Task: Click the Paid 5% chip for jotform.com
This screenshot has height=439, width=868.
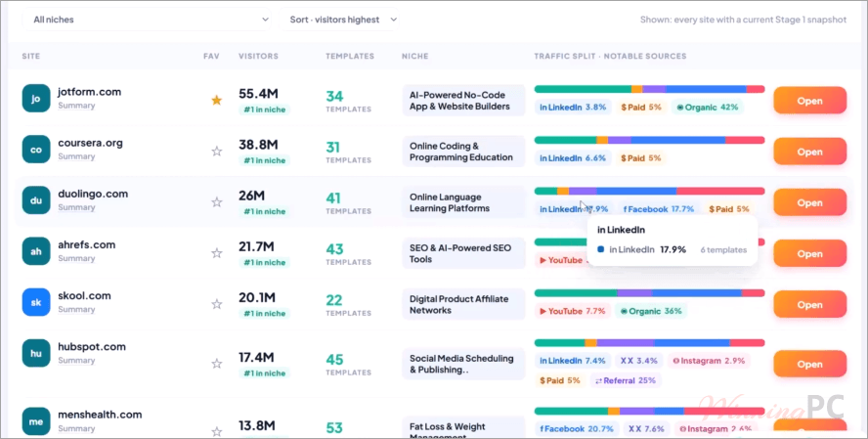Action: [x=641, y=108]
